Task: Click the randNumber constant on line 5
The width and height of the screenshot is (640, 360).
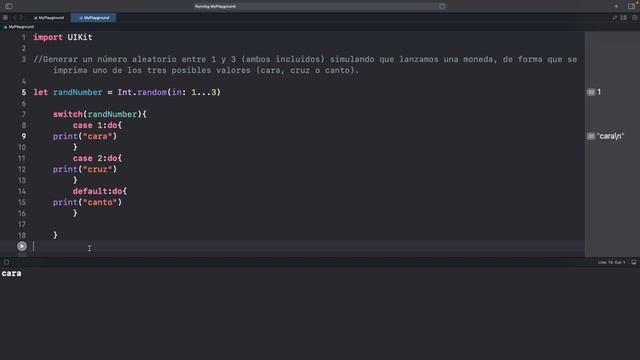Action: pyautogui.click(x=78, y=92)
